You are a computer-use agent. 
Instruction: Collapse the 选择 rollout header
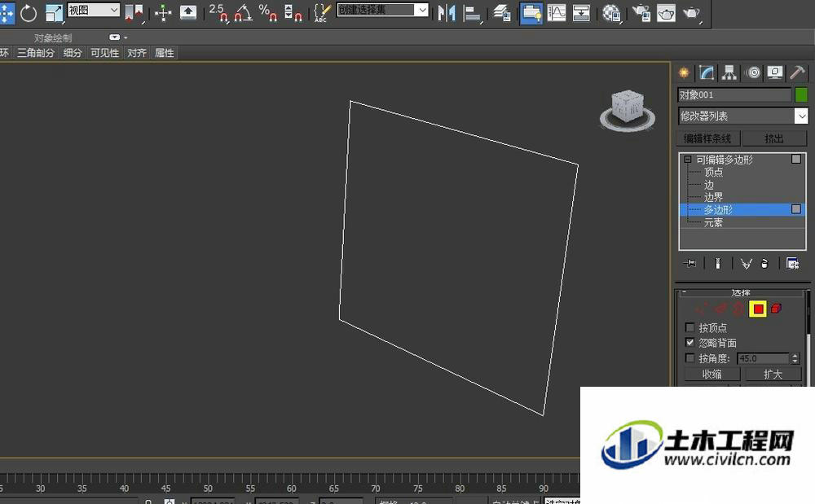(x=741, y=293)
